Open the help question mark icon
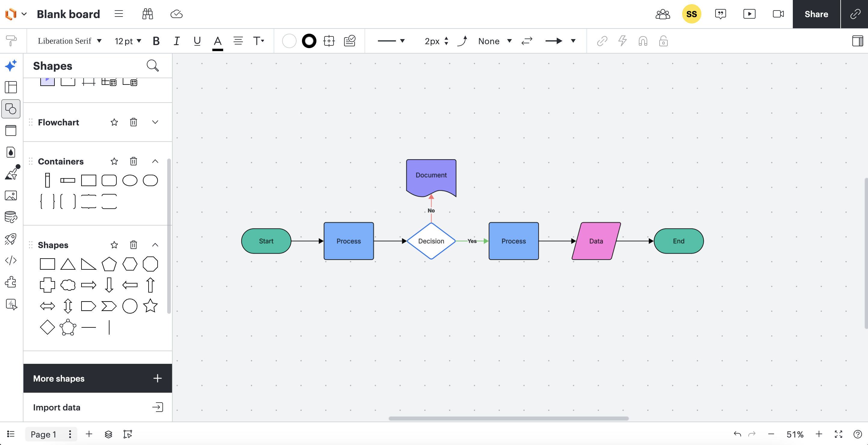 pyautogui.click(x=857, y=434)
